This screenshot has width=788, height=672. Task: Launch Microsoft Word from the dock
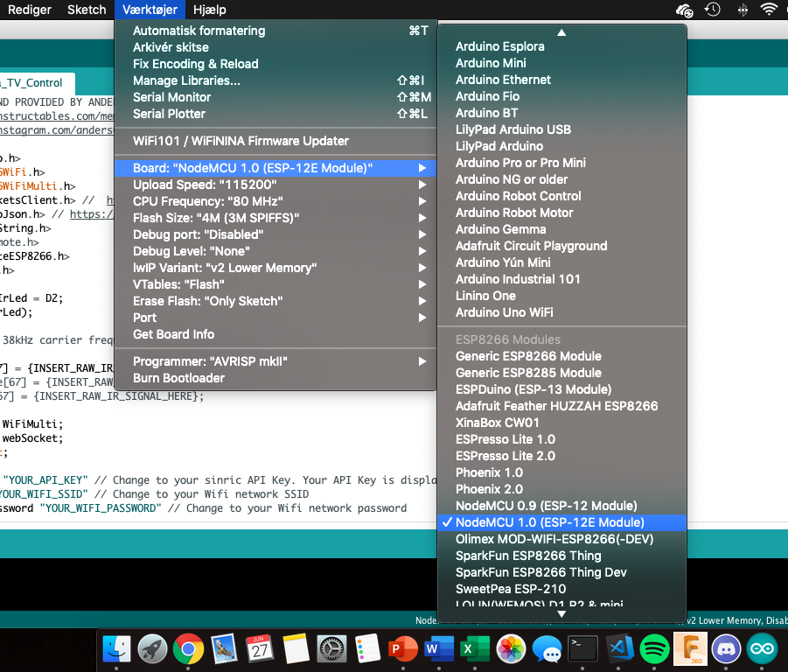pos(439,649)
